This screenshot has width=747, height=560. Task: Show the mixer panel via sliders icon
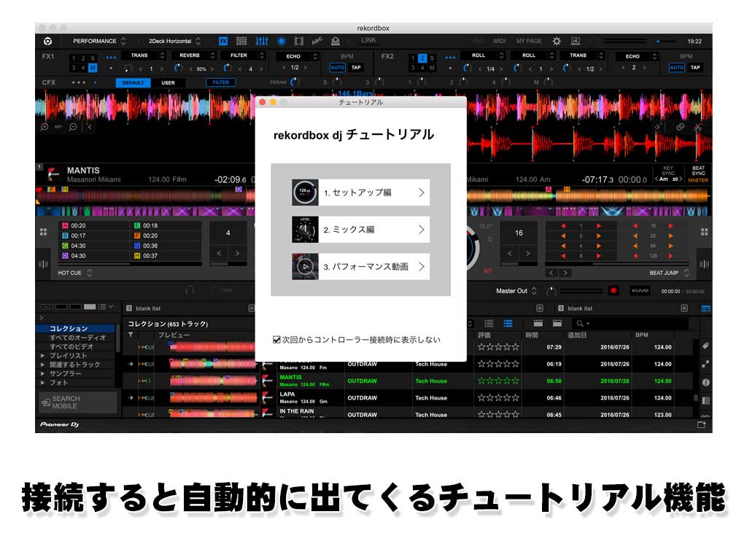[x=262, y=42]
